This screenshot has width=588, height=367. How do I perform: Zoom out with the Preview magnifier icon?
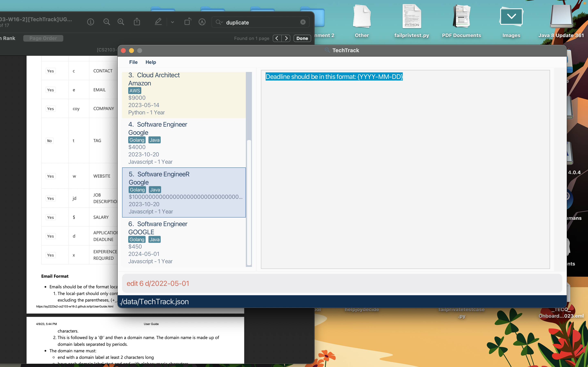pos(106,22)
